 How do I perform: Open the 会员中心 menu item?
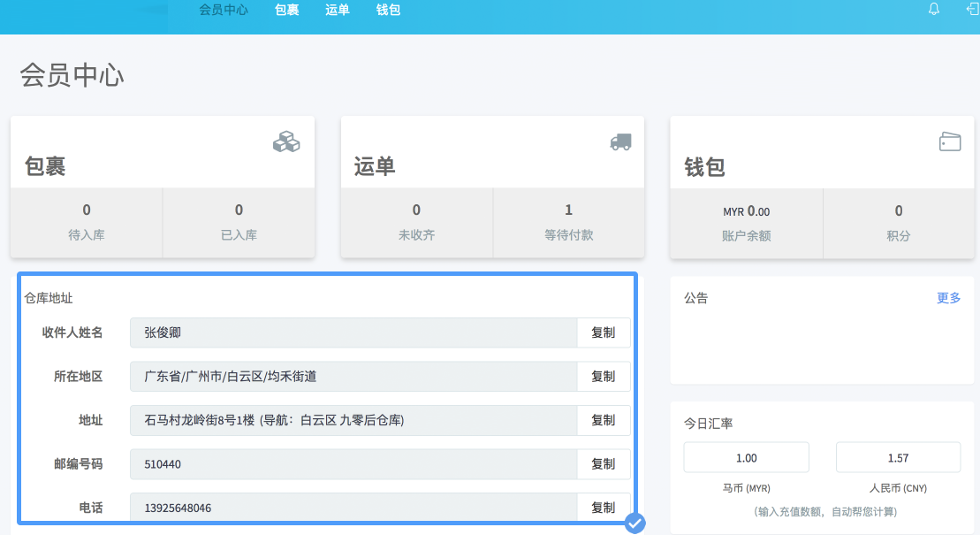click(x=224, y=11)
